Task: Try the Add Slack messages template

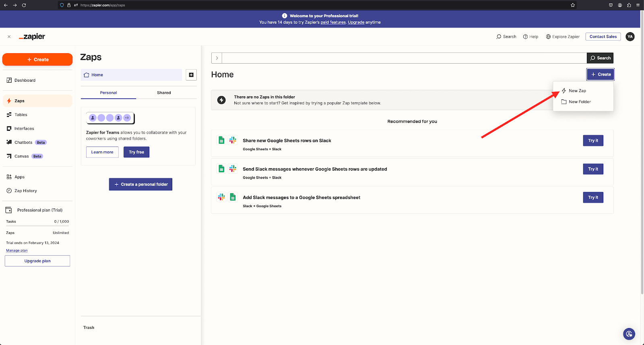Action: (x=593, y=197)
